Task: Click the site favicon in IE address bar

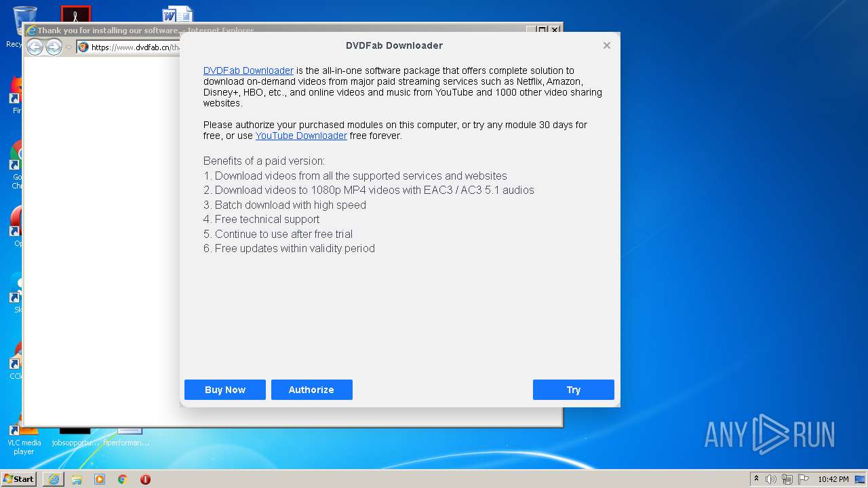Action: pos(83,47)
